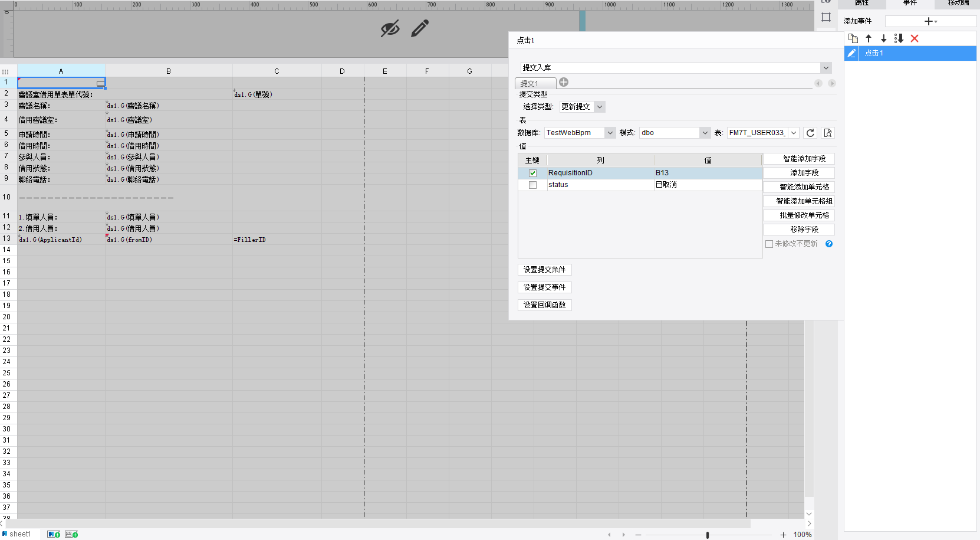Click the 智能添加字段 button

click(804, 159)
